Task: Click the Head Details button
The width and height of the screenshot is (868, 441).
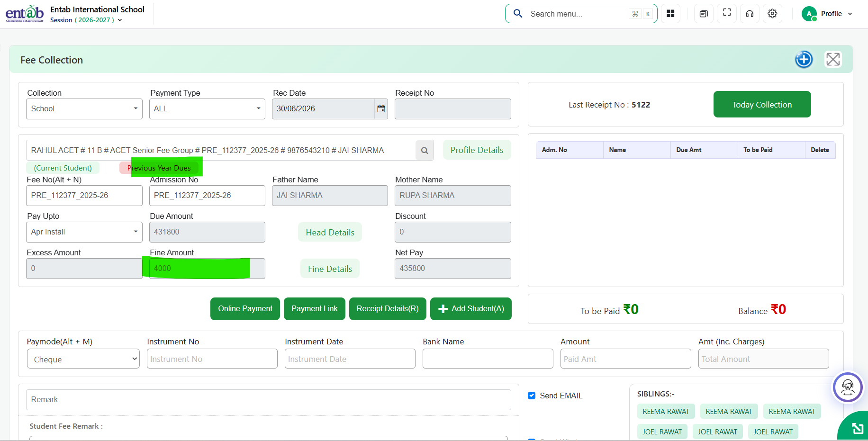Action: click(330, 232)
